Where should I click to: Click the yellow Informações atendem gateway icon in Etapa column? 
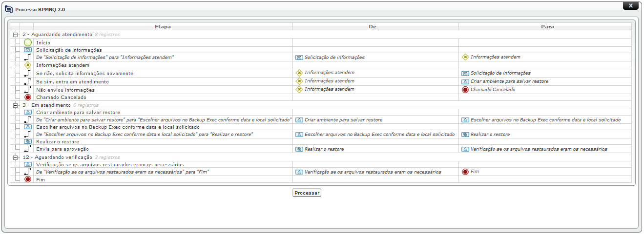28,65
